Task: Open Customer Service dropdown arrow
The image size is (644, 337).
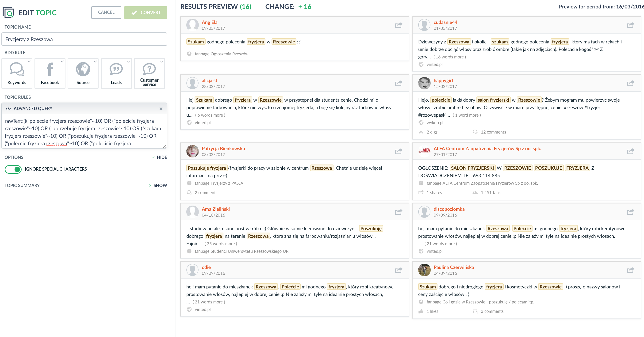Action: pos(162,61)
